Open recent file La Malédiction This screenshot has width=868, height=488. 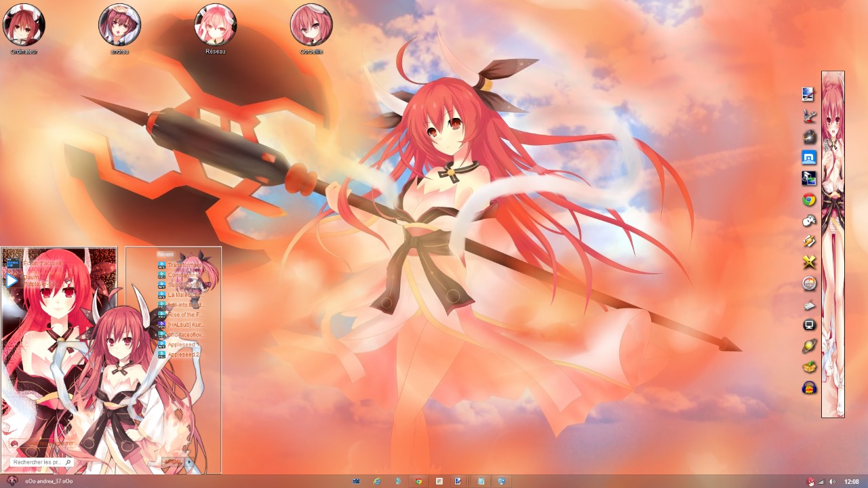pyautogui.click(x=180, y=295)
